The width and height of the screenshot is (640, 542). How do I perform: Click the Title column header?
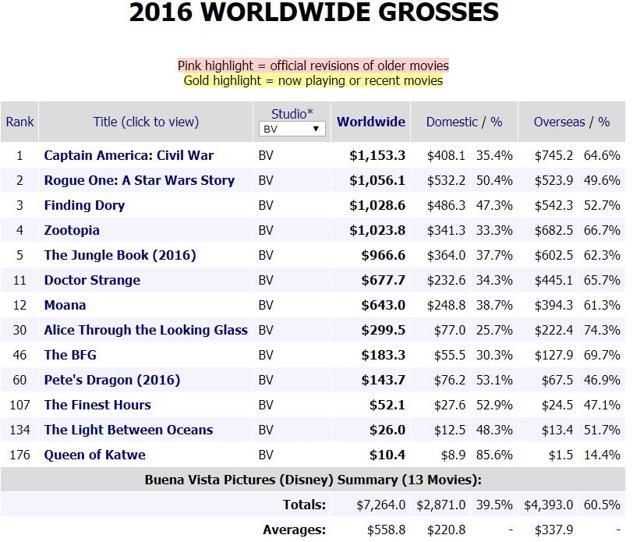(x=146, y=122)
